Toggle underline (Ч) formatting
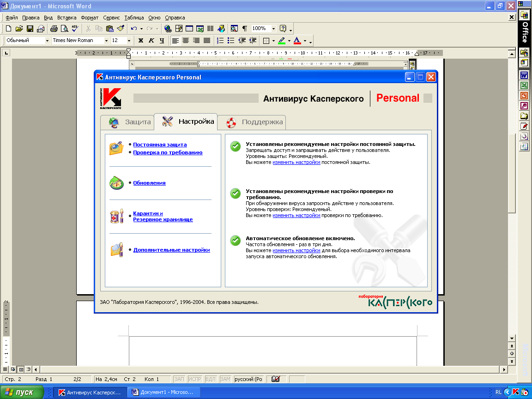 pos(162,41)
